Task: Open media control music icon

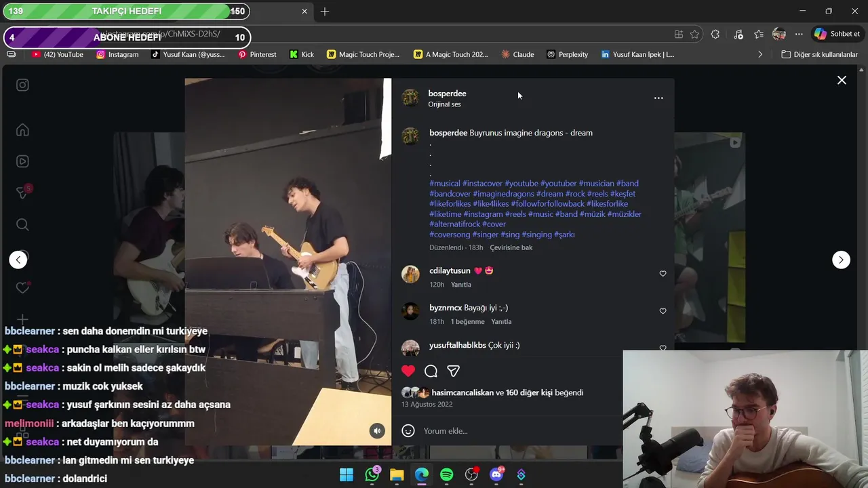Action: [x=738, y=35]
